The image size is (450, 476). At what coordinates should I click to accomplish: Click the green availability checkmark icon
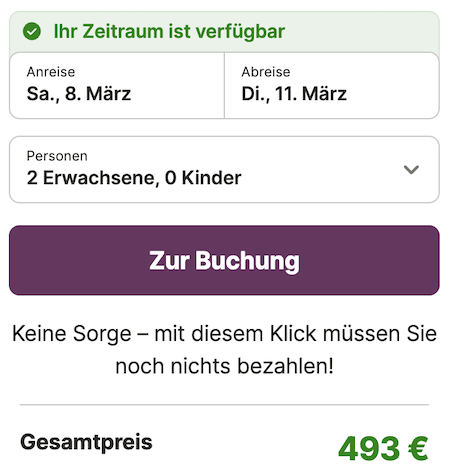(32, 31)
